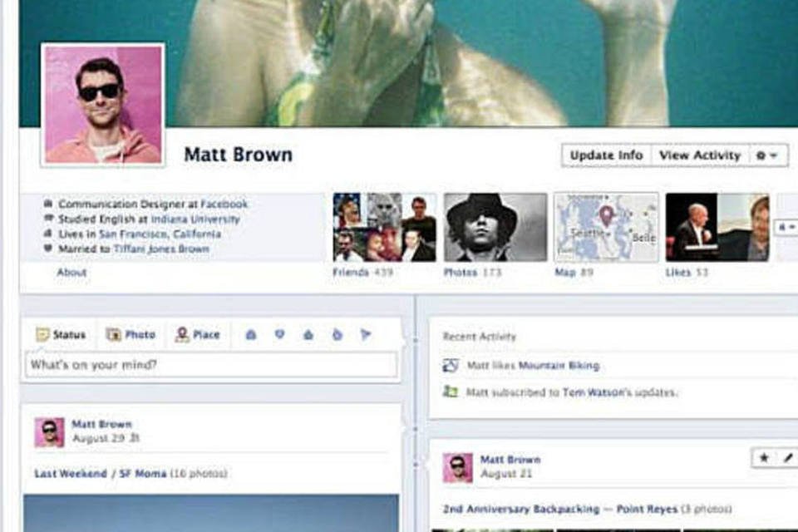Click the audience icon next to August 29
This screenshot has width=798, height=532.
(135, 438)
